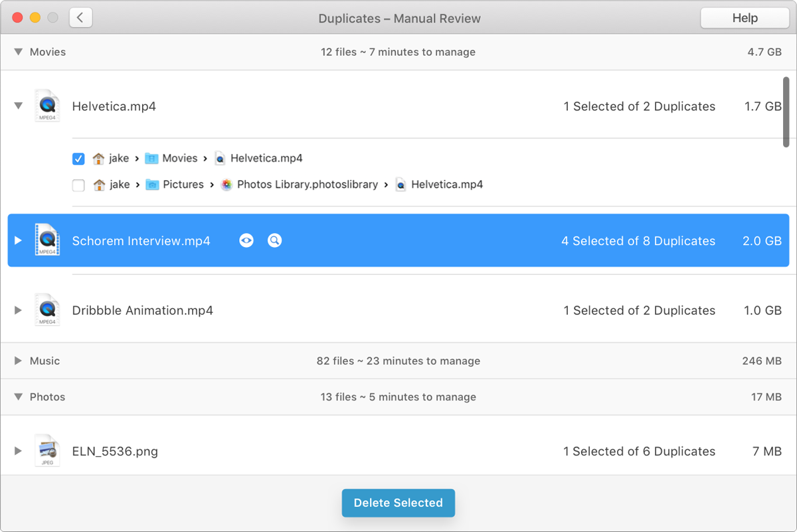The height and width of the screenshot is (532, 797).
Task: Select the 'ELN_5536.png' title
Action: point(115,452)
